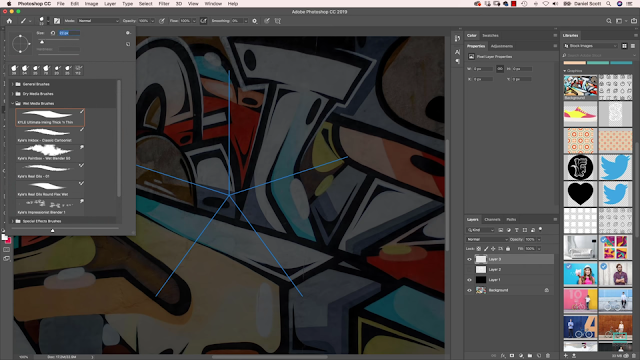Open the Character panel icon in the dock
This screenshot has width=640, height=360.
(x=458, y=52)
